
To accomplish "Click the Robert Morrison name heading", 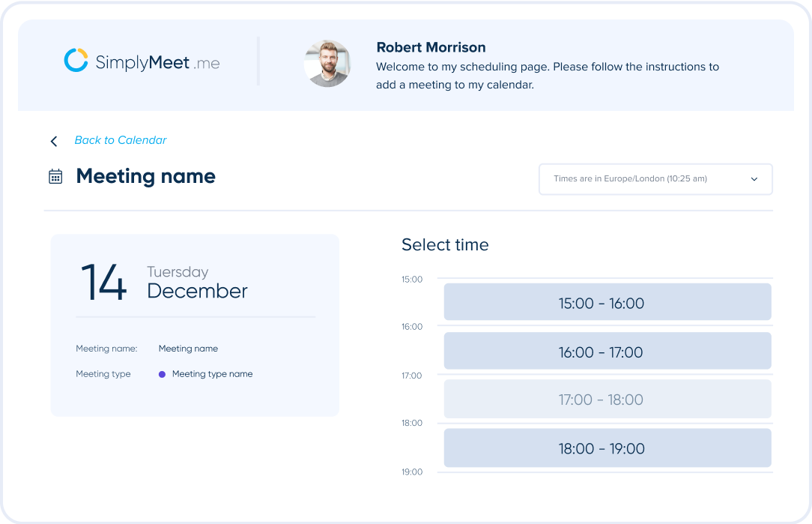I will tap(431, 47).
